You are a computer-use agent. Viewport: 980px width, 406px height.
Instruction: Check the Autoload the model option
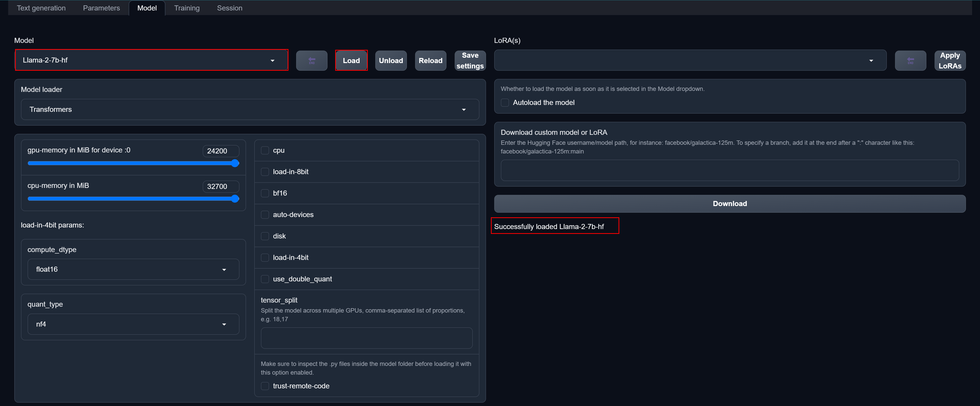(505, 103)
